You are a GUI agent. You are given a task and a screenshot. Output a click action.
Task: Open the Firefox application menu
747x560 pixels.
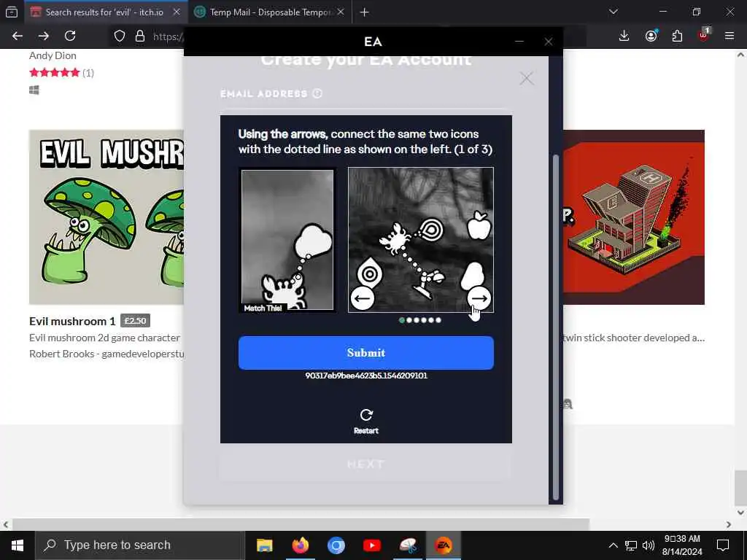pyautogui.click(x=729, y=36)
